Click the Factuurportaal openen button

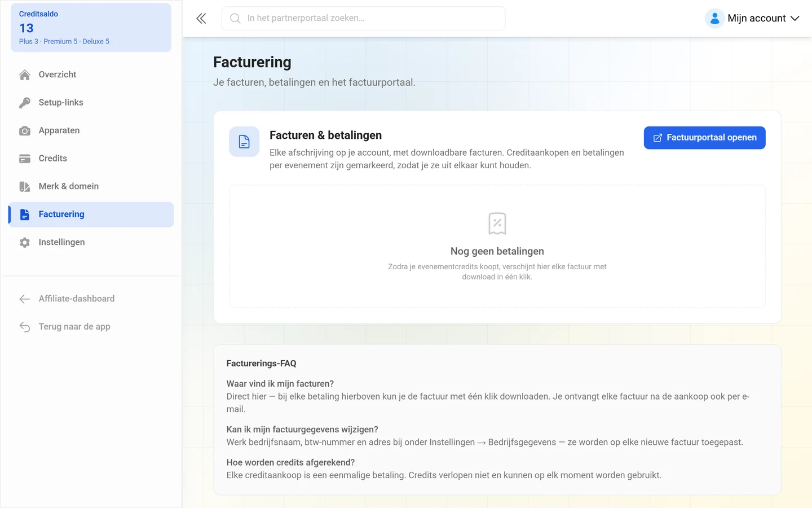(x=705, y=138)
